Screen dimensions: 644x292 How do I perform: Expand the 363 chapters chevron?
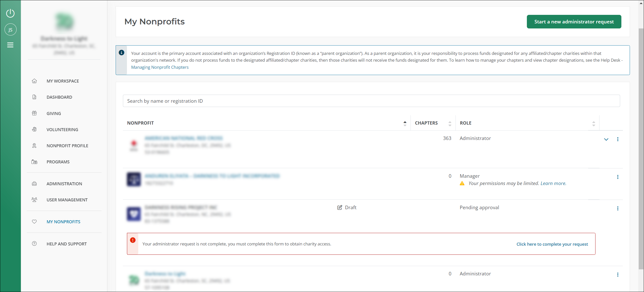[606, 139]
